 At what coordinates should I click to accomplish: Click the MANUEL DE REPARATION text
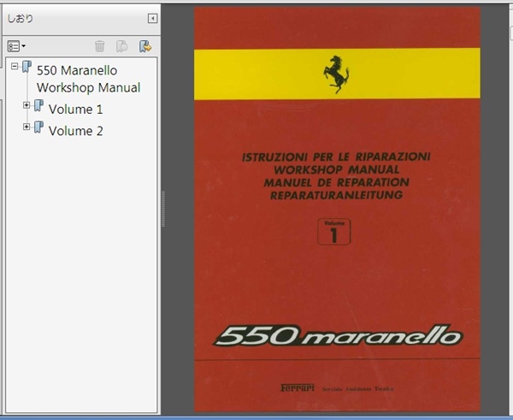click(x=337, y=182)
